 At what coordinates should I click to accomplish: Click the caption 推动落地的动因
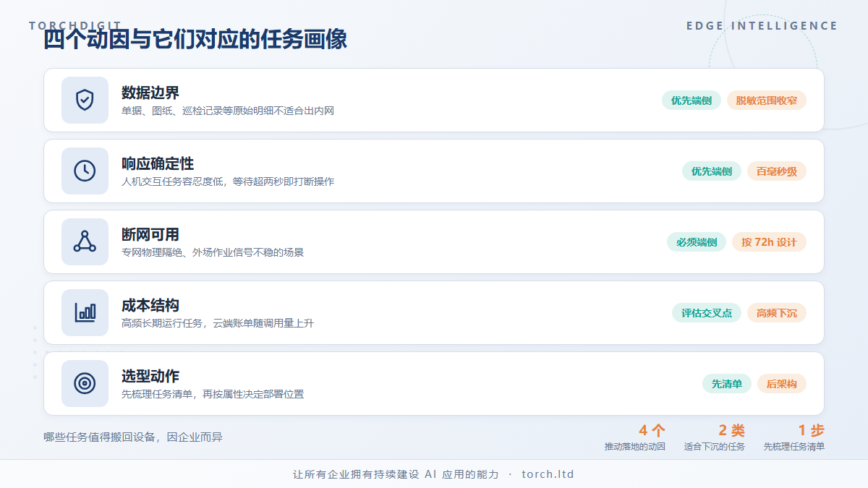point(635,447)
